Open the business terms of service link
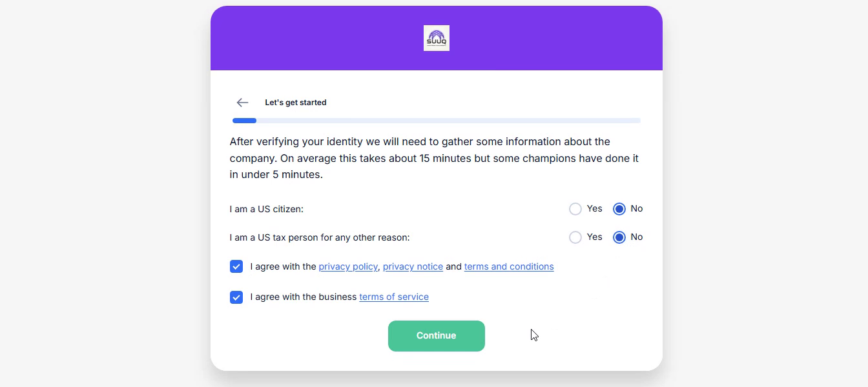The height and width of the screenshot is (387, 868). tap(394, 297)
